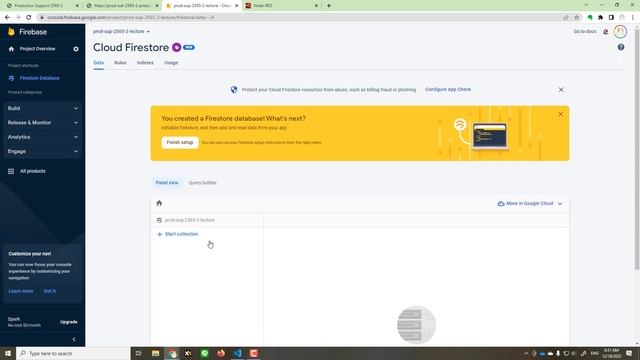The image size is (640, 360).
Task: Expand the Build category
Action: point(42,109)
